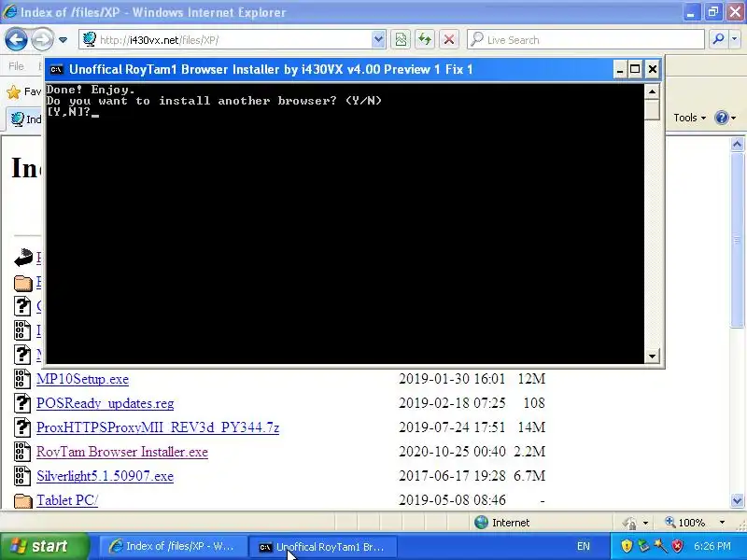Click the red shield security alert tray icon
The width and height of the screenshot is (747, 560).
(677, 546)
